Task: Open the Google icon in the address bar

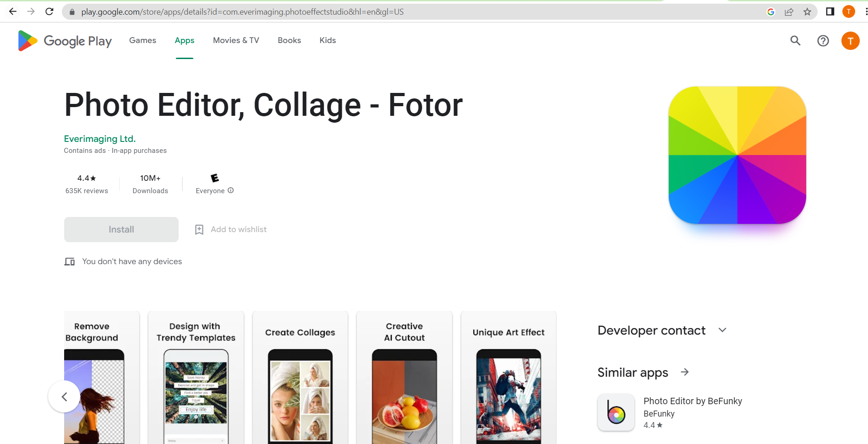Action: click(771, 12)
